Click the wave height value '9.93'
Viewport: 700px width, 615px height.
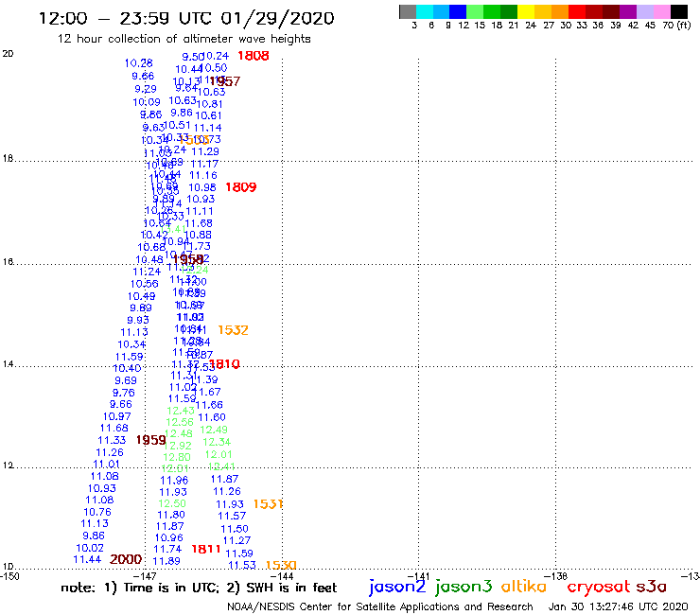click(138, 320)
